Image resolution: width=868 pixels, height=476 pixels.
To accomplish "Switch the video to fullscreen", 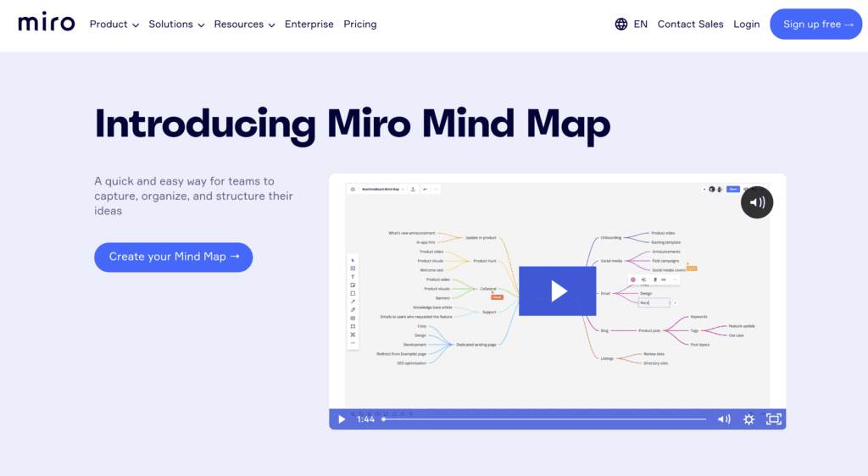I will point(774,419).
